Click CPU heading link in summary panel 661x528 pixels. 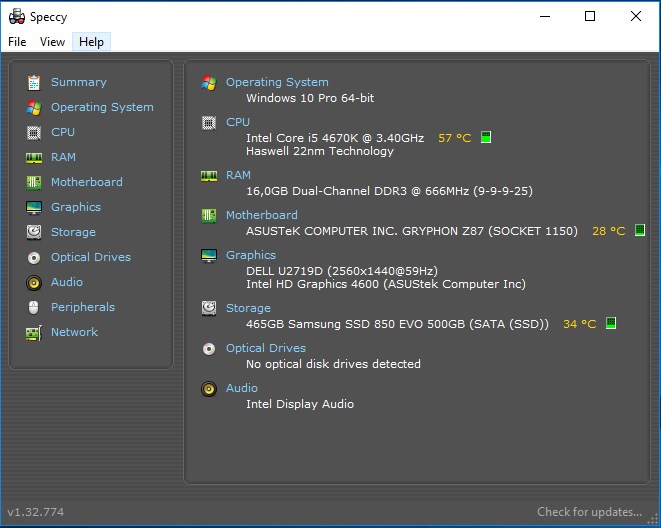(238, 122)
